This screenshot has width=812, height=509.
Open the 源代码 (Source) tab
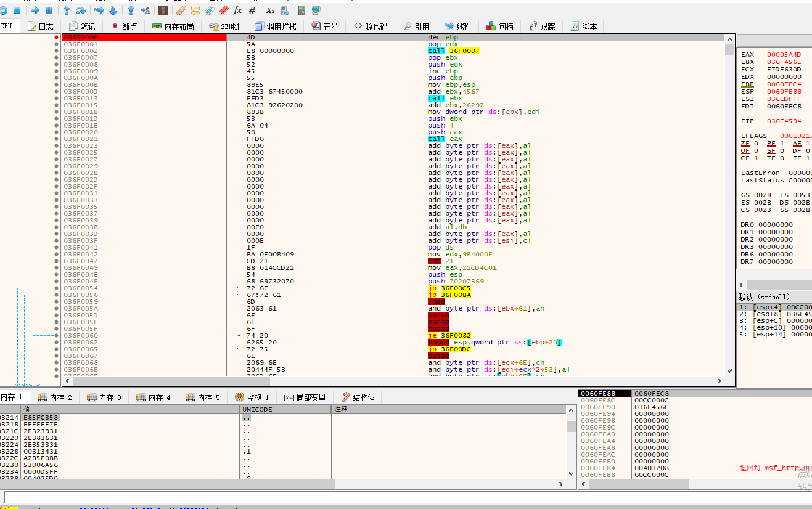pyautogui.click(x=371, y=26)
